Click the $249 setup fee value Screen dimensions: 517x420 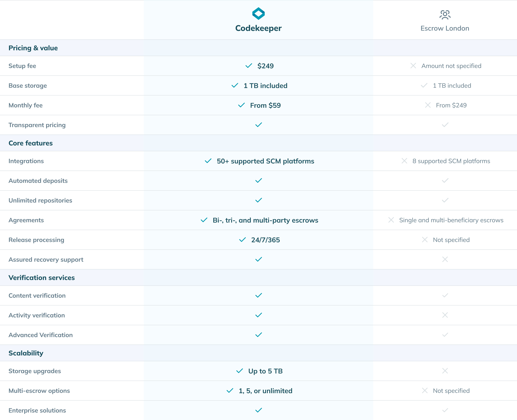pyautogui.click(x=265, y=66)
